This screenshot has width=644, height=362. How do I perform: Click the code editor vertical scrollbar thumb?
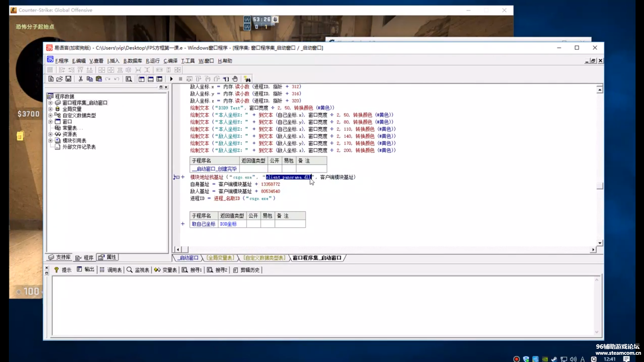[600, 186]
